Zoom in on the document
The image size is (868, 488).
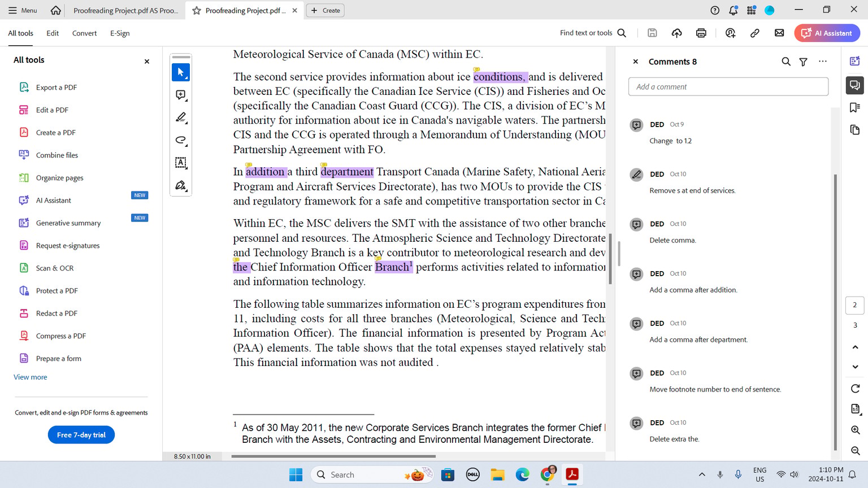tap(855, 430)
